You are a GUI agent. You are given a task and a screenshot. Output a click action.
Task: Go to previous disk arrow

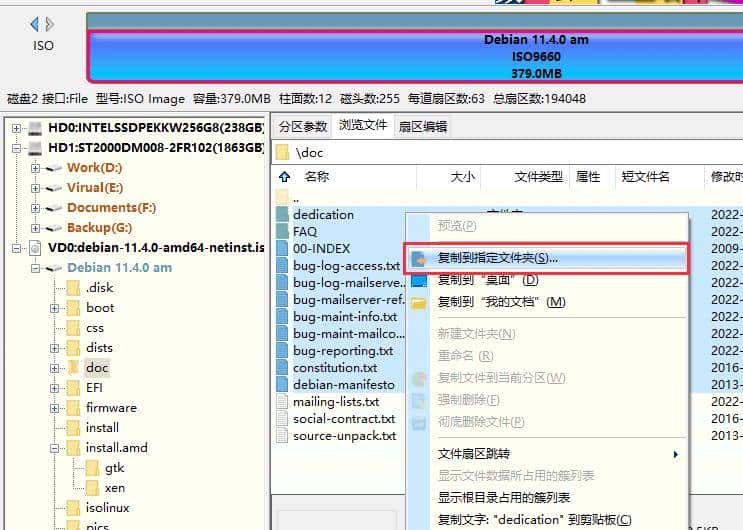(35, 24)
